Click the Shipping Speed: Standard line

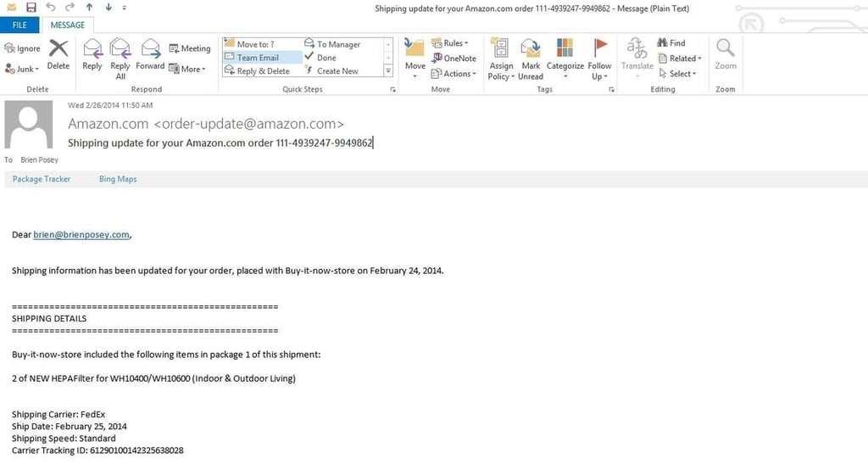pyautogui.click(x=64, y=439)
